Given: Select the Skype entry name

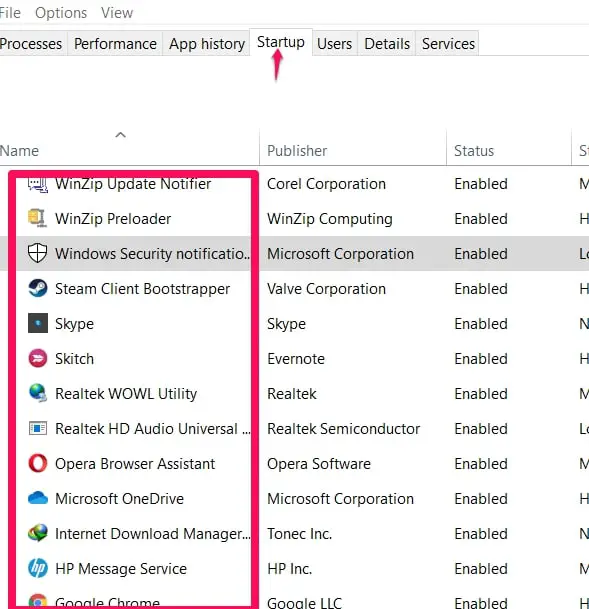Looking at the screenshot, I should pyautogui.click(x=74, y=324).
